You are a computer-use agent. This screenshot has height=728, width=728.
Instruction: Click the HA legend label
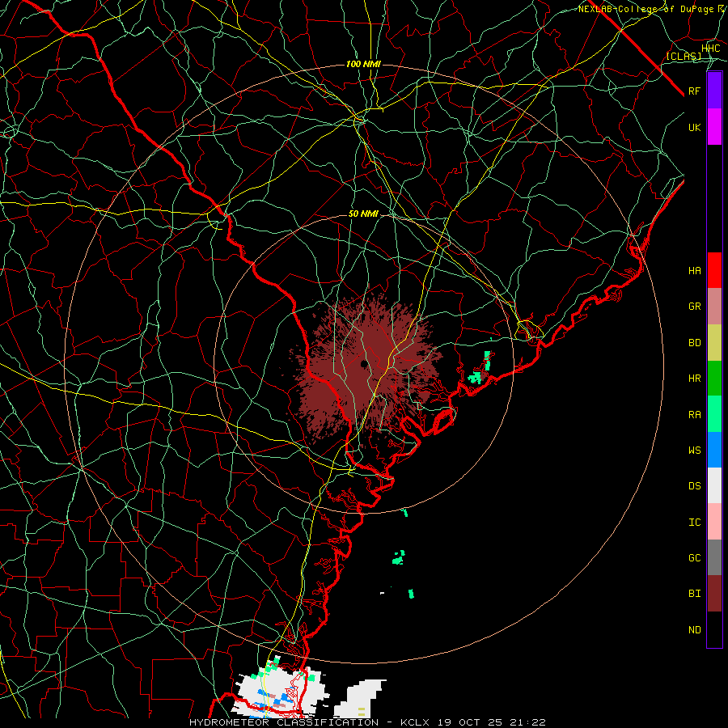[694, 270]
